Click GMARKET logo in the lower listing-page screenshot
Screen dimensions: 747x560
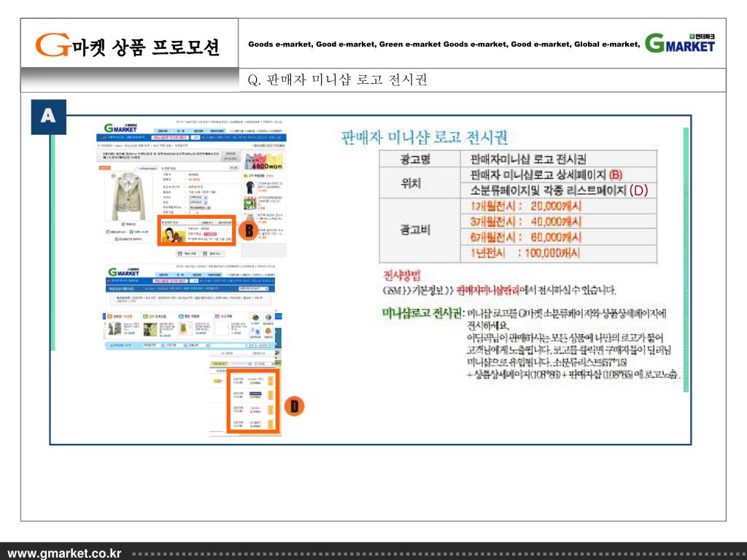tap(124, 272)
